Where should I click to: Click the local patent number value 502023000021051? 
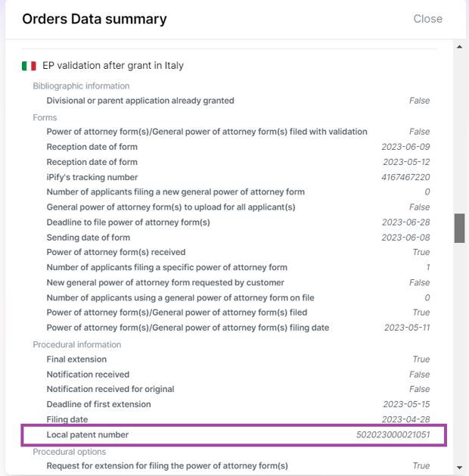tap(393, 435)
